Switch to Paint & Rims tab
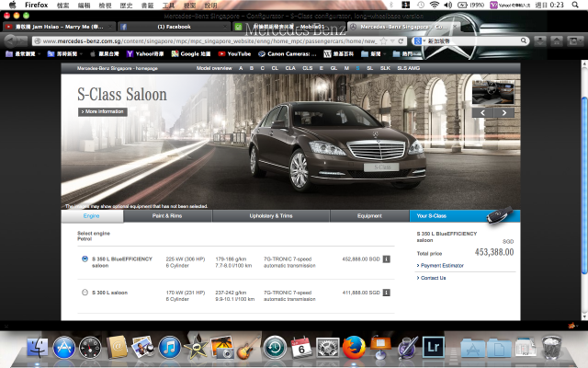Screen dimensions: 588x368 pyautogui.click(x=167, y=216)
